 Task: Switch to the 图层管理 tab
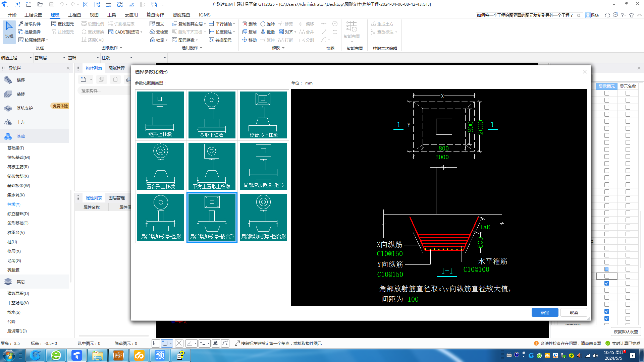(x=117, y=198)
